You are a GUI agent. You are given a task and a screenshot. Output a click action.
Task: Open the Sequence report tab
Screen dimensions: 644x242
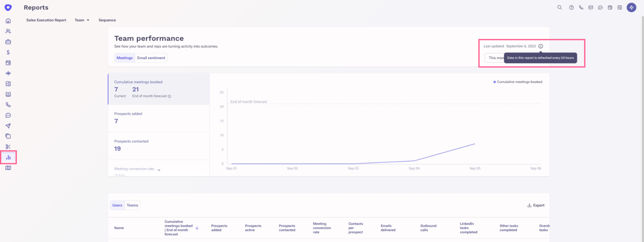(x=107, y=20)
